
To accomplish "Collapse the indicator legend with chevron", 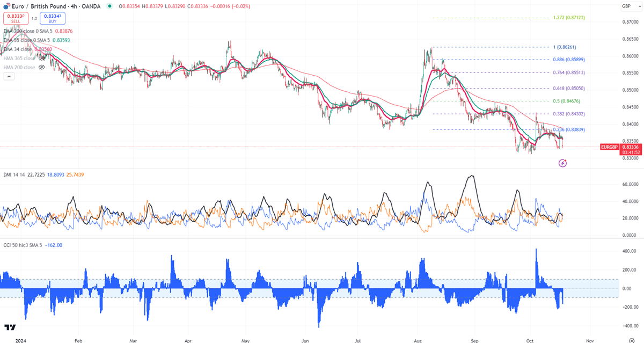I will coord(9,77).
